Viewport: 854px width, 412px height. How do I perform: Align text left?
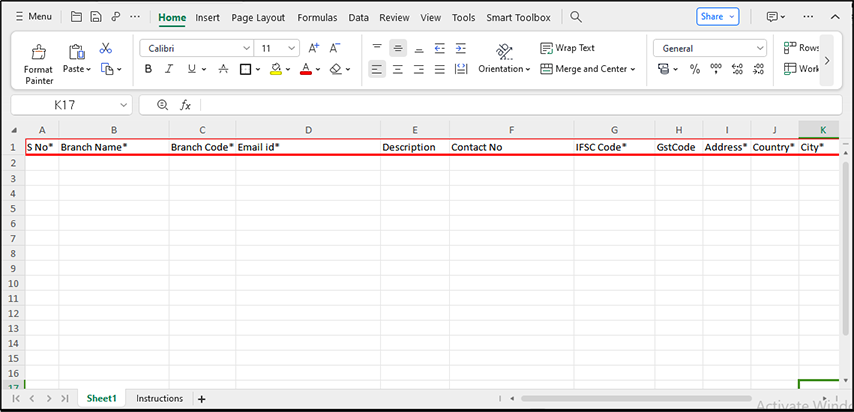pyautogui.click(x=377, y=69)
